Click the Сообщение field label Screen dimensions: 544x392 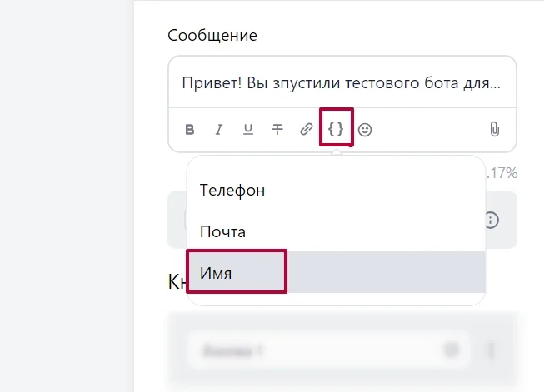coord(212,36)
